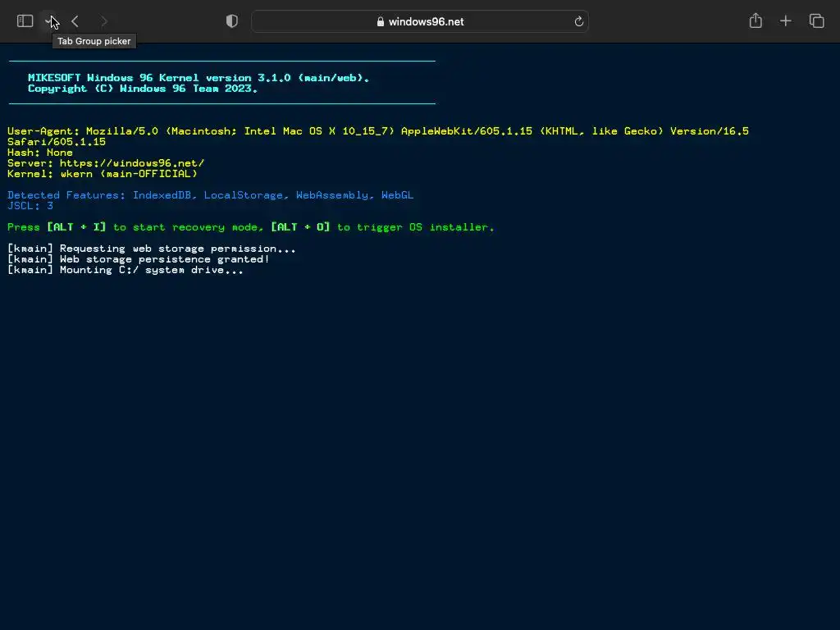The image size is (840, 630).
Task: Toggle the Safari sidebar
Action: (x=25, y=21)
